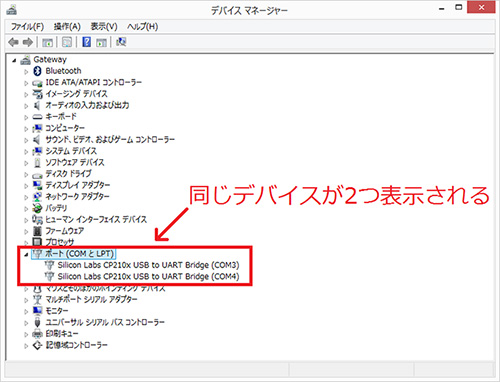
Task: Select the ソフトウェア デバイス label
Action: pos(75,163)
